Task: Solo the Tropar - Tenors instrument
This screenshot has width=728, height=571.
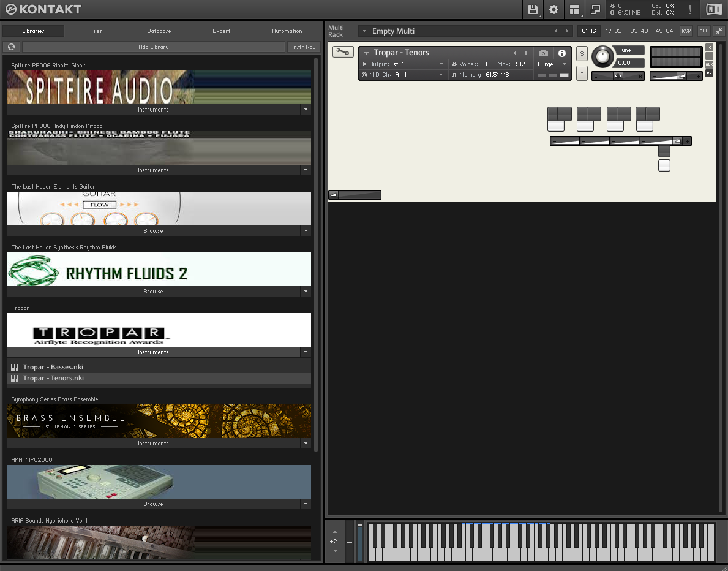Action: coord(582,53)
